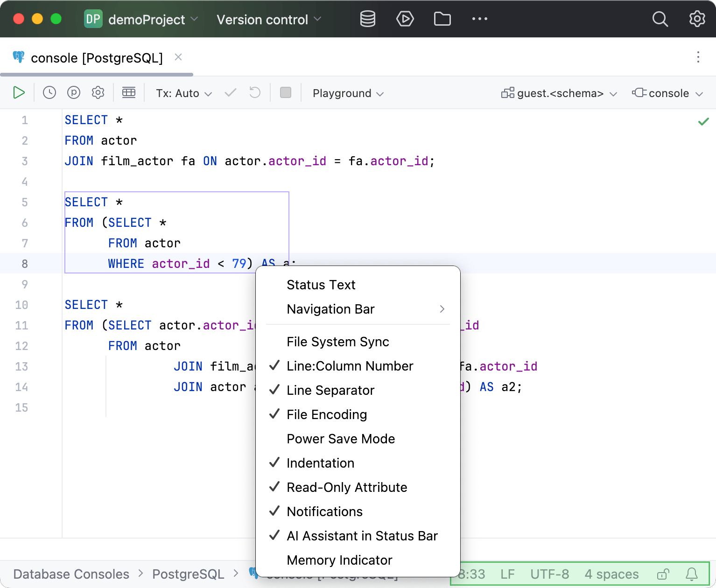The image size is (716, 588).
Task: Click the in-editor results table icon
Action: click(x=129, y=93)
